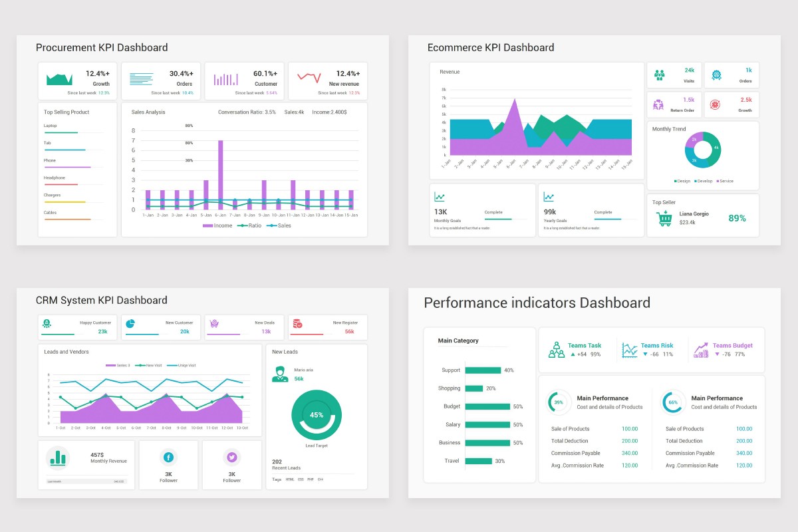Click the red Growth target icon

[x=716, y=104]
